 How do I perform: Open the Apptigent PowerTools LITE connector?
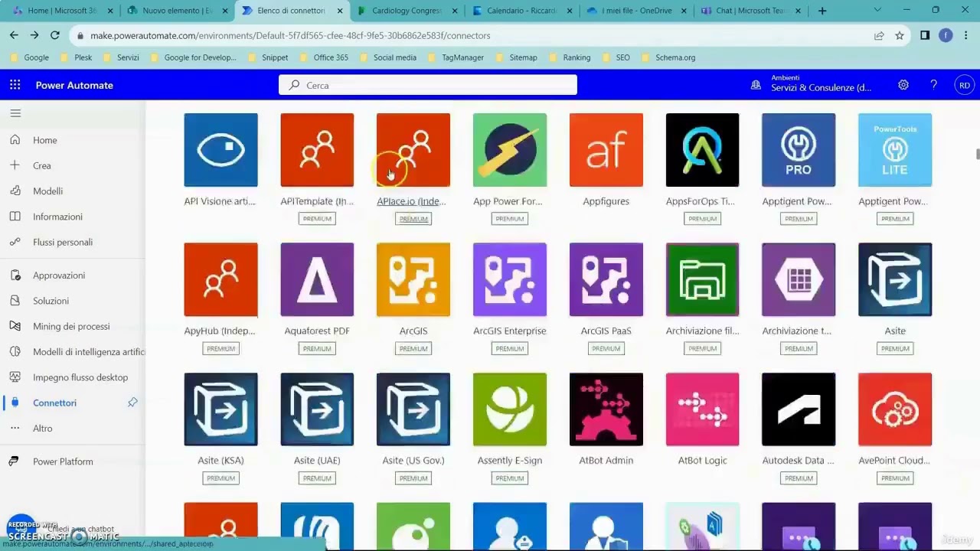click(x=895, y=150)
